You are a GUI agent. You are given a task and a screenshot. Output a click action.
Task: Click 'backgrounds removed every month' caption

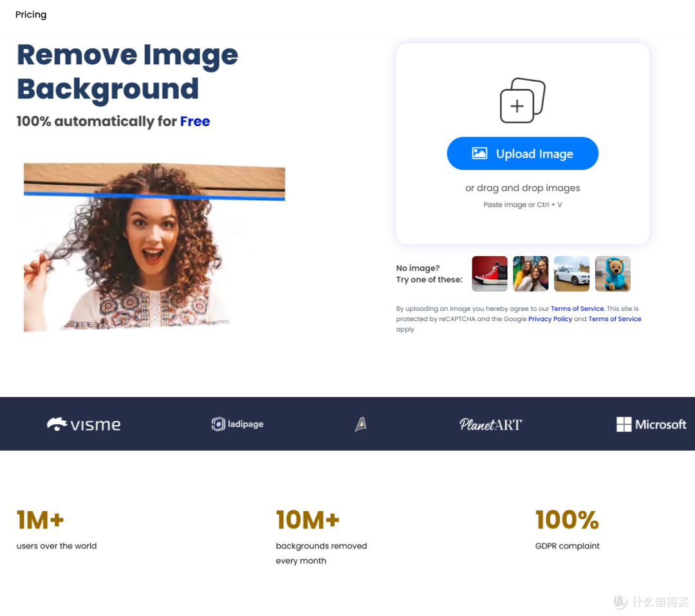point(321,553)
